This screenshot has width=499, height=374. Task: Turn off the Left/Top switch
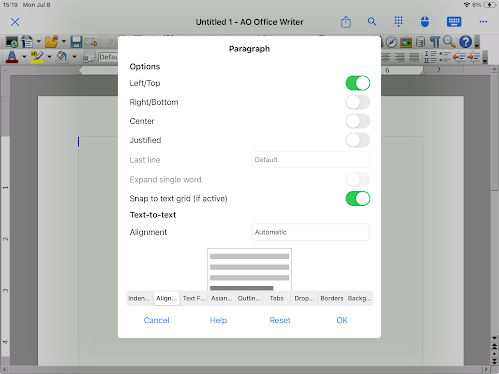358,83
